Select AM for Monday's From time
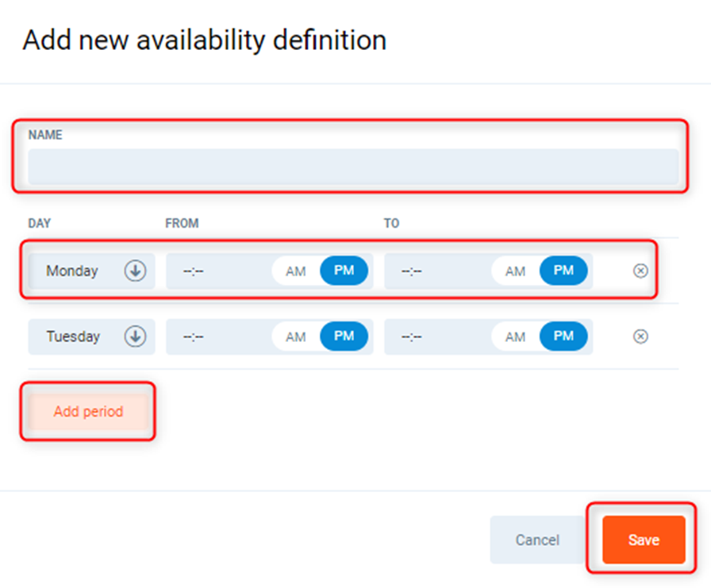Viewport: 711px width, 588px height. coord(296,271)
